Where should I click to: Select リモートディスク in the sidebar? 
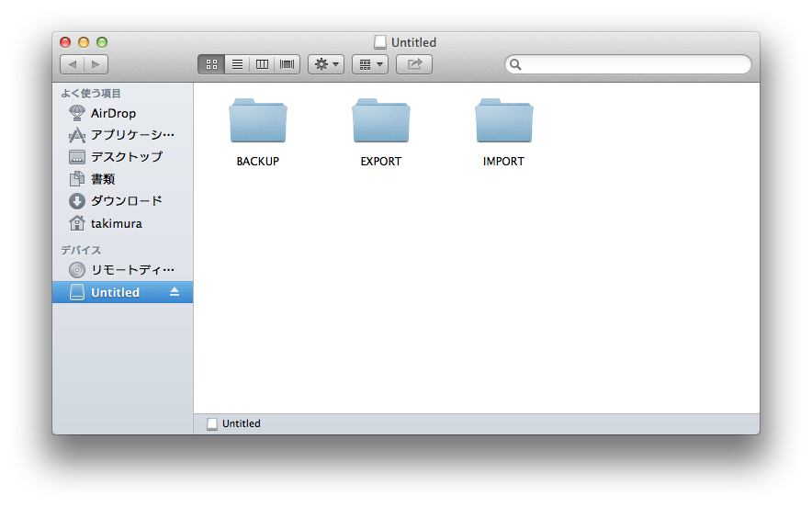click(123, 270)
